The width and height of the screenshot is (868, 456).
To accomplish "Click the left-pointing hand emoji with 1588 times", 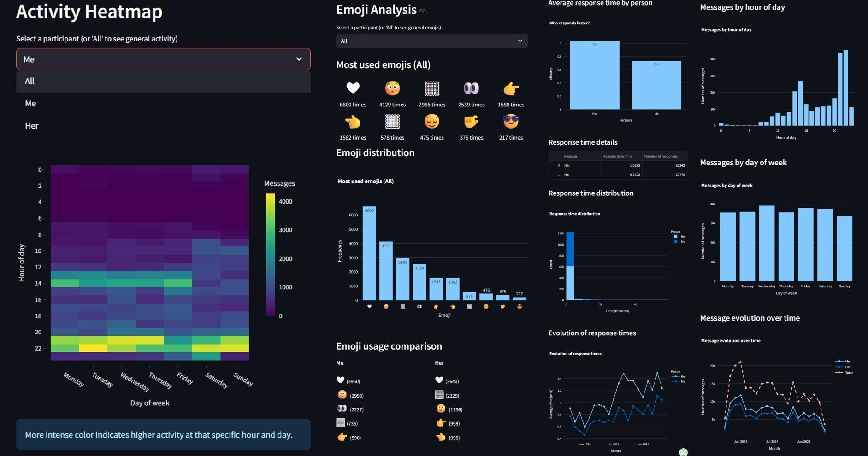I will 511,88.
